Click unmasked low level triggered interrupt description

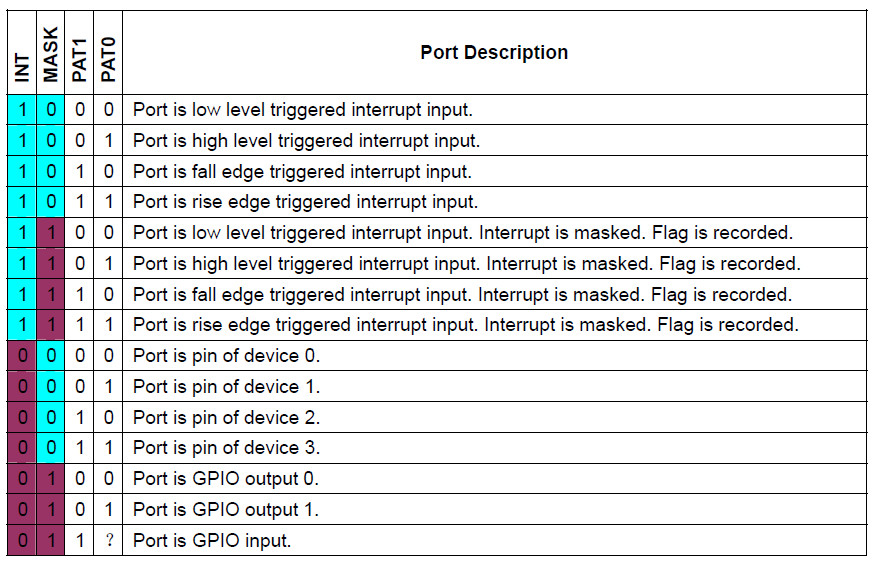(302, 110)
